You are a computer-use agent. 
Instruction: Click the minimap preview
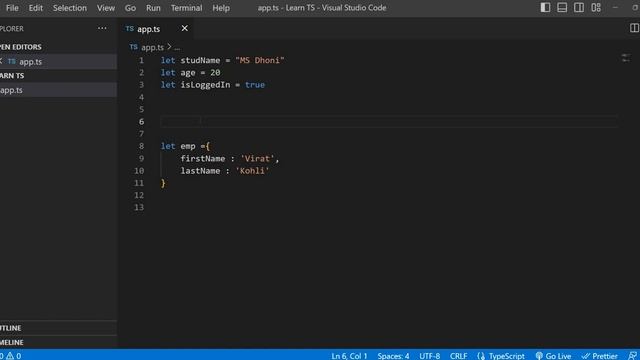pyautogui.click(x=625, y=58)
